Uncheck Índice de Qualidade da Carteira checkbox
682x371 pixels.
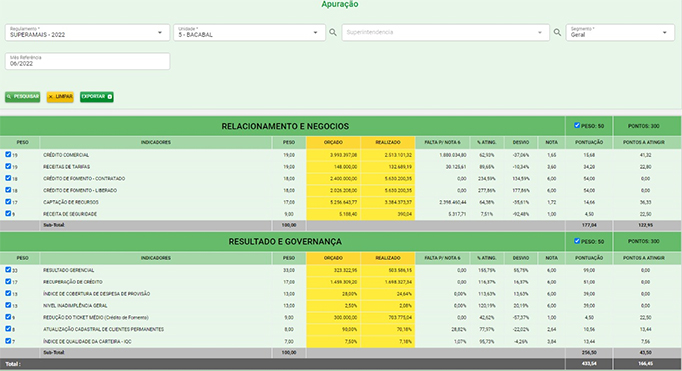click(x=8, y=341)
